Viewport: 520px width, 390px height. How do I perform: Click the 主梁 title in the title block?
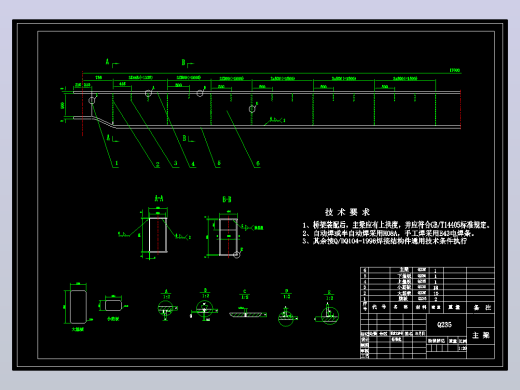coord(480,335)
